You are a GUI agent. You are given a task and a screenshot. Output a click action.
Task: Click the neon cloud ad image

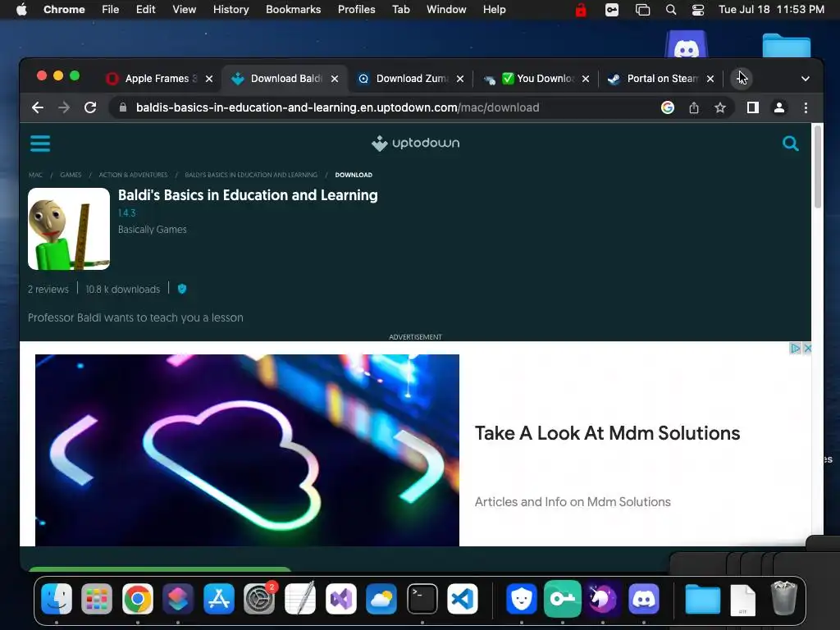pyautogui.click(x=247, y=450)
